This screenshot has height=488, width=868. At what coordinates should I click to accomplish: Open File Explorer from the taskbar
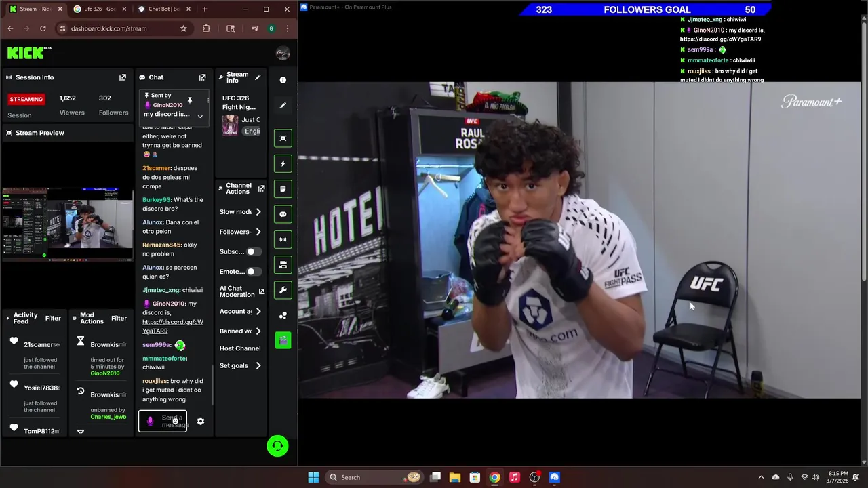click(x=455, y=477)
